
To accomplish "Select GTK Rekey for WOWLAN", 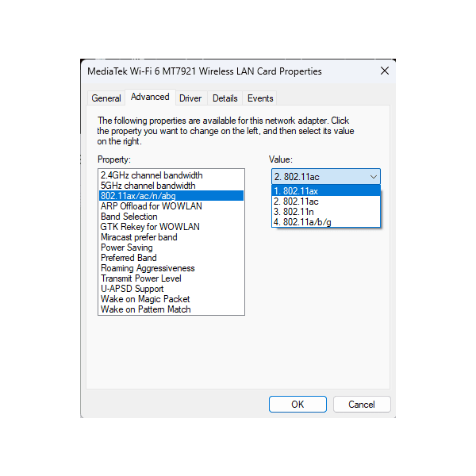I will click(x=171, y=227).
